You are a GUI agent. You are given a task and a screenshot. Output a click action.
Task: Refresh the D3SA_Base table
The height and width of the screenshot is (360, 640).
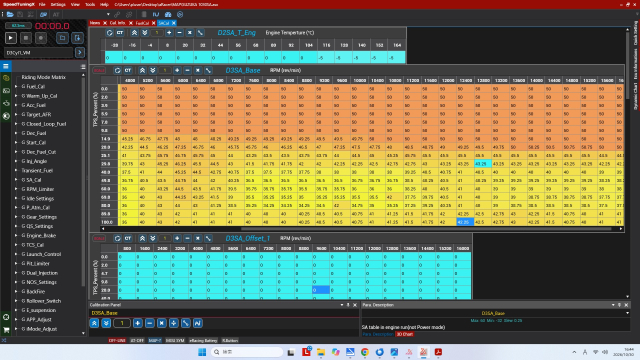coord(117,70)
